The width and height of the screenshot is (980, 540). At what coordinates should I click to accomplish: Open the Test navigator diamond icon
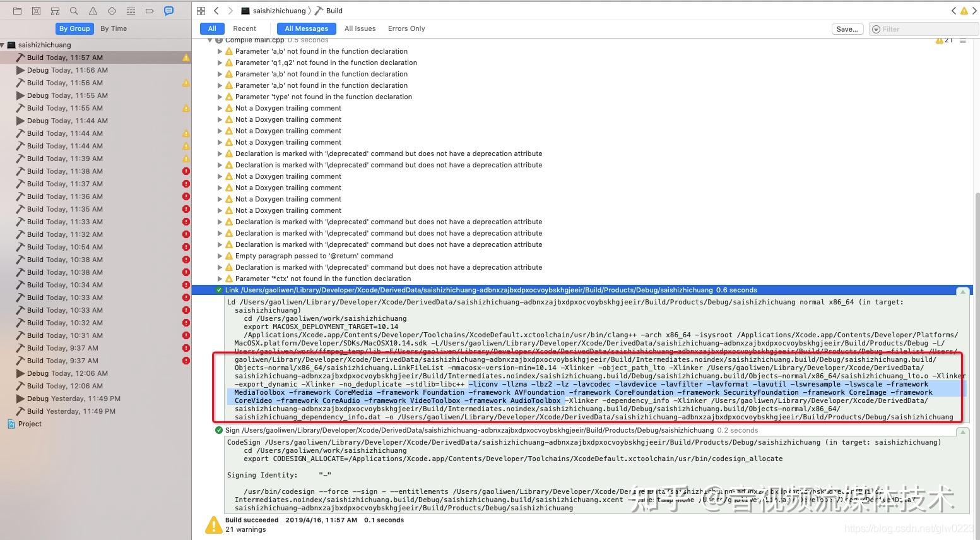(112, 11)
